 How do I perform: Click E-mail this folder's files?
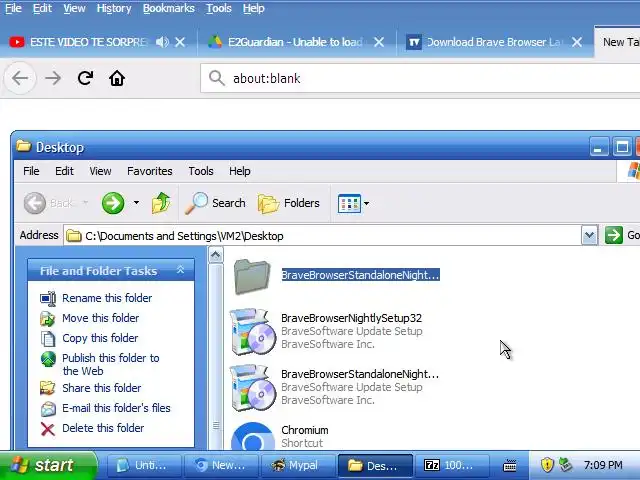(x=116, y=408)
